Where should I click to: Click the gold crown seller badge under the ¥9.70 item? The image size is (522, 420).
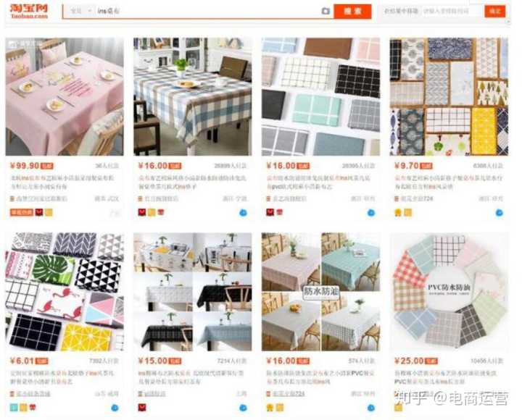pyautogui.click(x=398, y=212)
